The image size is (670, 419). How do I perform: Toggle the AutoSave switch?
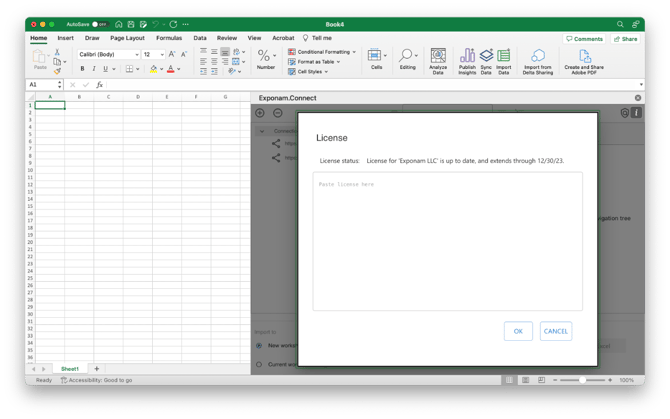coord(100,24)
